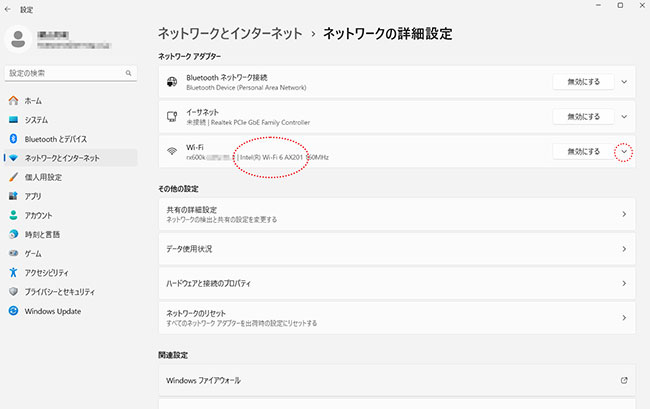Click the アカウント person icon
Viewport: 650px width, 409px height.
(x=13, y=215)
